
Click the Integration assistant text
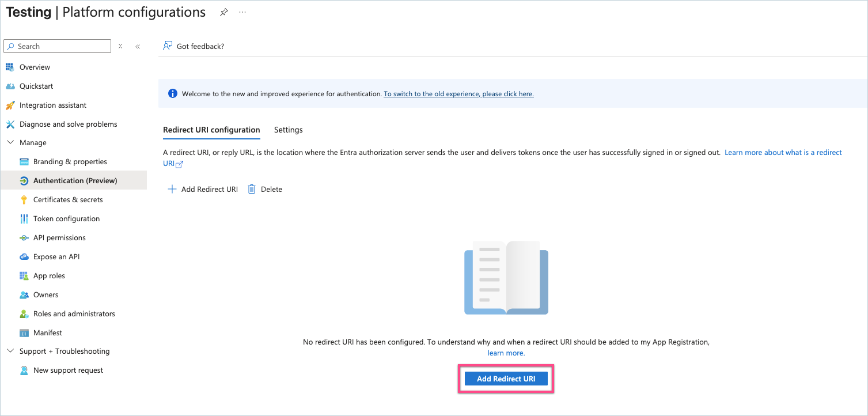pyautogui.click(x=53, y=105)
